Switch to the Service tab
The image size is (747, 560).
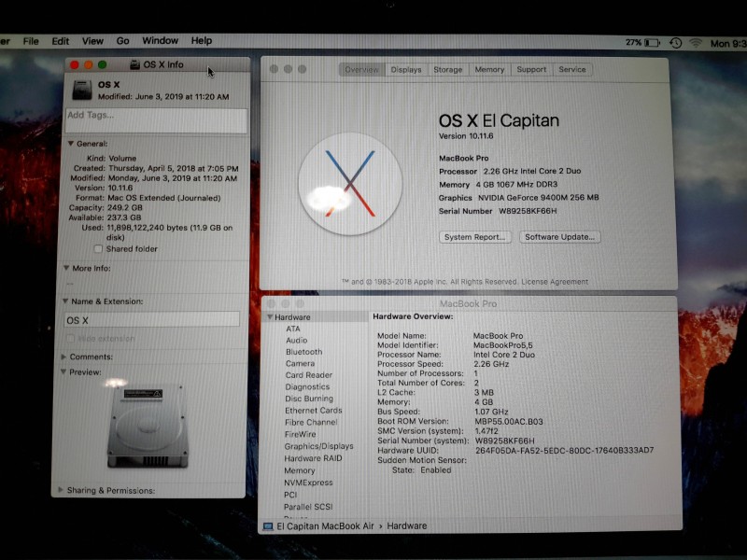pyautogui.click(x=572, y=69)
